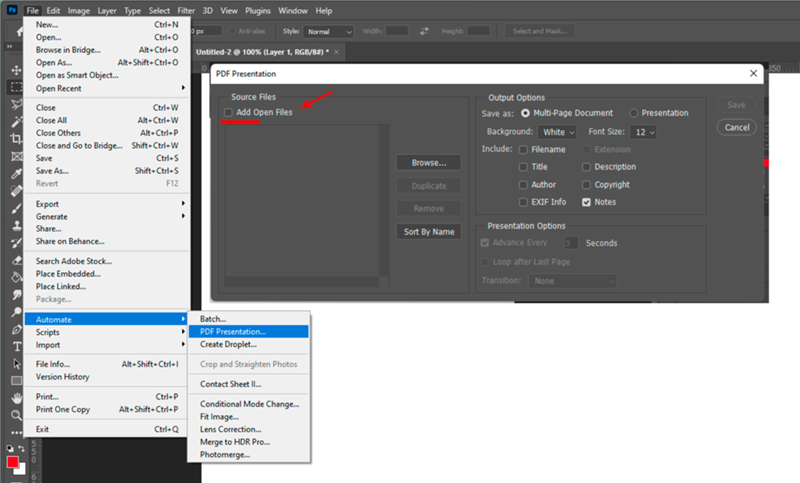The image size is (800, 483).
Task: Choose Batch... from the Automate submenu
Action: [x=248, y=319]
